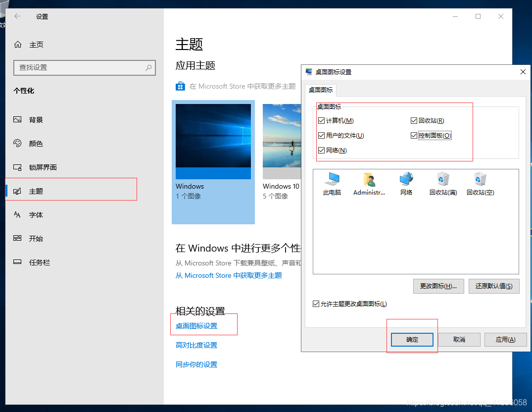Click the 回收站(空) icon
Screen dimensions: 532x412
click(x=480, y=181)
